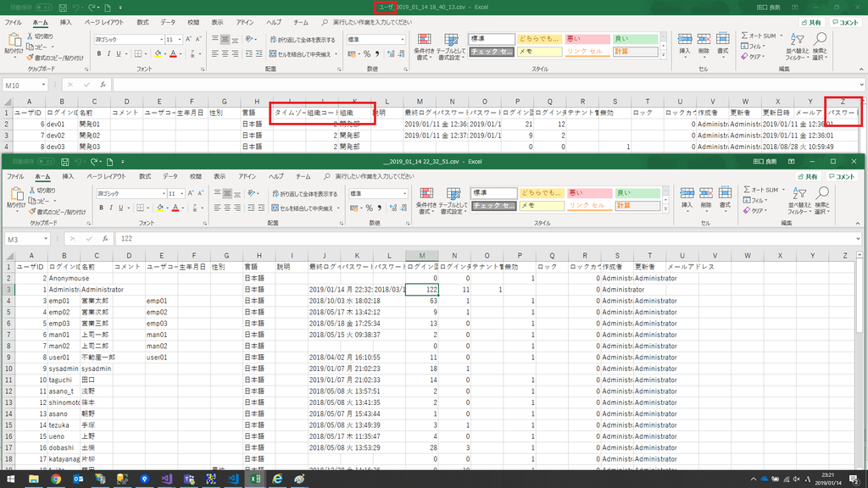Open Chrome from the Windows taskbar
Image resolution: width=868 pixels, height=488 pixels.
(x=56, y=480)
